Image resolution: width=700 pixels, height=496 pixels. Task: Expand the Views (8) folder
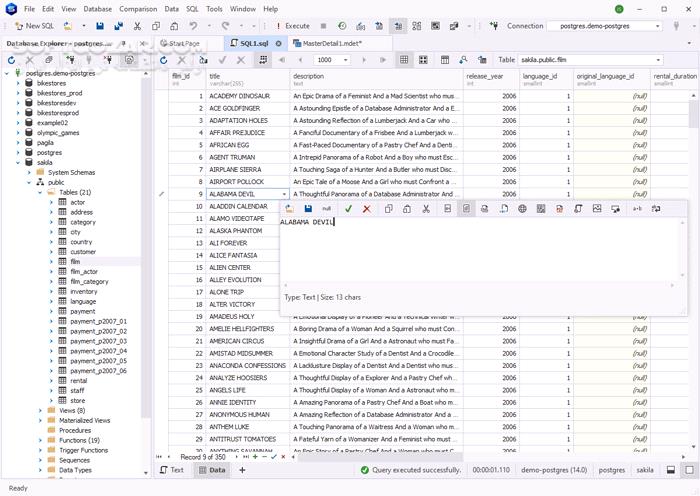click(x=40, y=410)
